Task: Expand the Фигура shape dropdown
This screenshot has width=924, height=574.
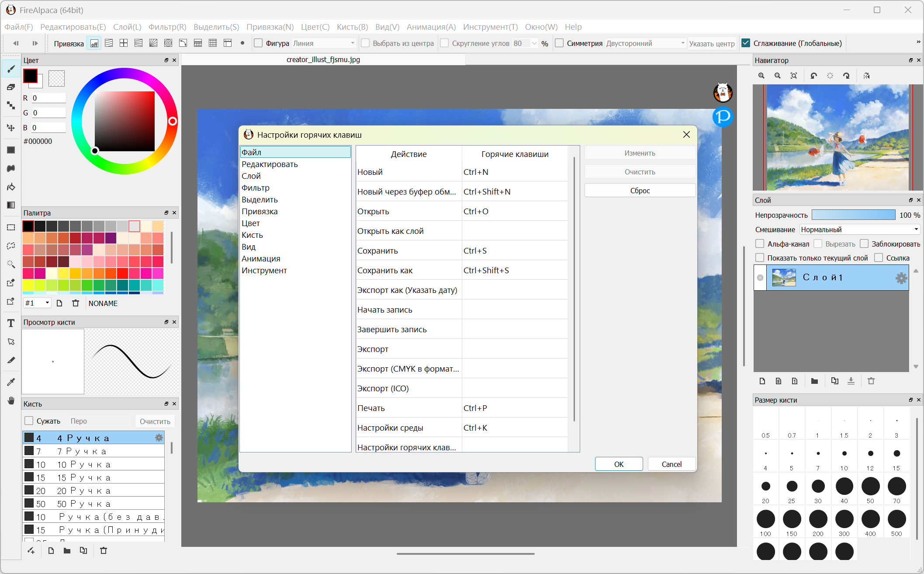Action: (324, 43)
